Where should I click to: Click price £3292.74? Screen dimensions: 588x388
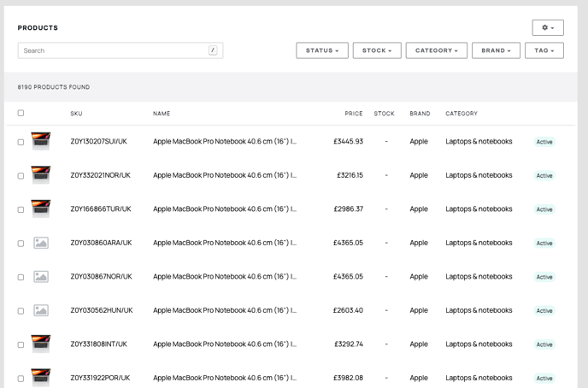click(349, 344)
